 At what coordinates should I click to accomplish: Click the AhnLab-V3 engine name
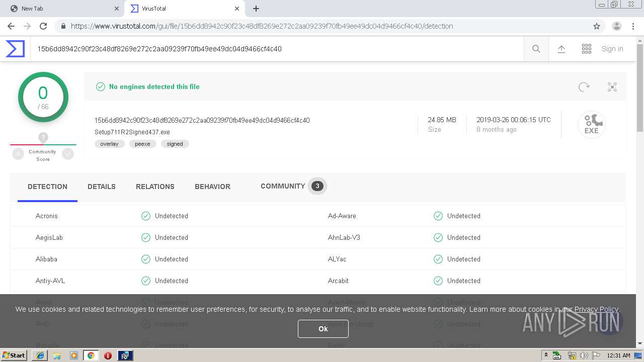pos(344,237)
